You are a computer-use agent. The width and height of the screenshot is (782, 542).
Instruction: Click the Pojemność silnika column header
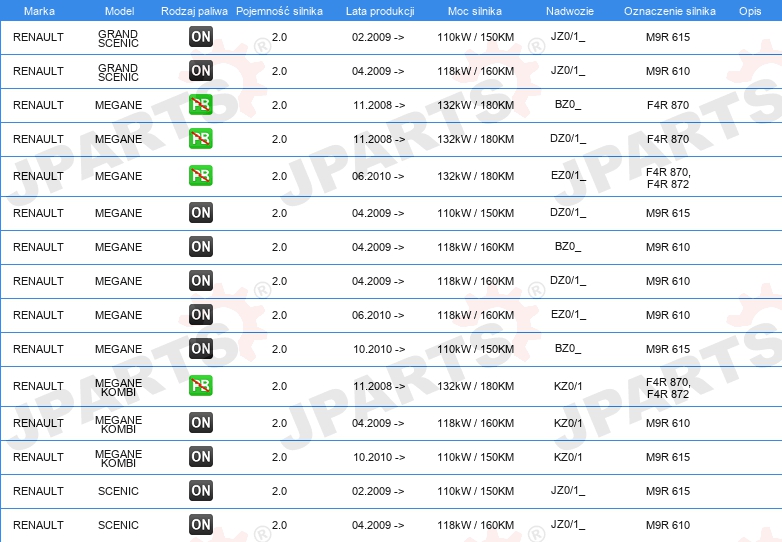[x=279, y=11]
